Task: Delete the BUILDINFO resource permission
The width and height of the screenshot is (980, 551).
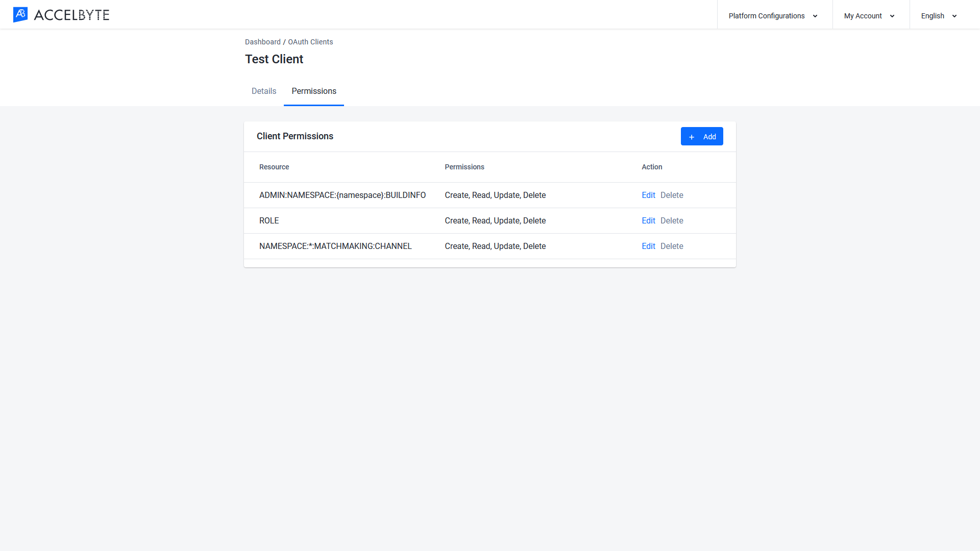Action: coord(672,195)
